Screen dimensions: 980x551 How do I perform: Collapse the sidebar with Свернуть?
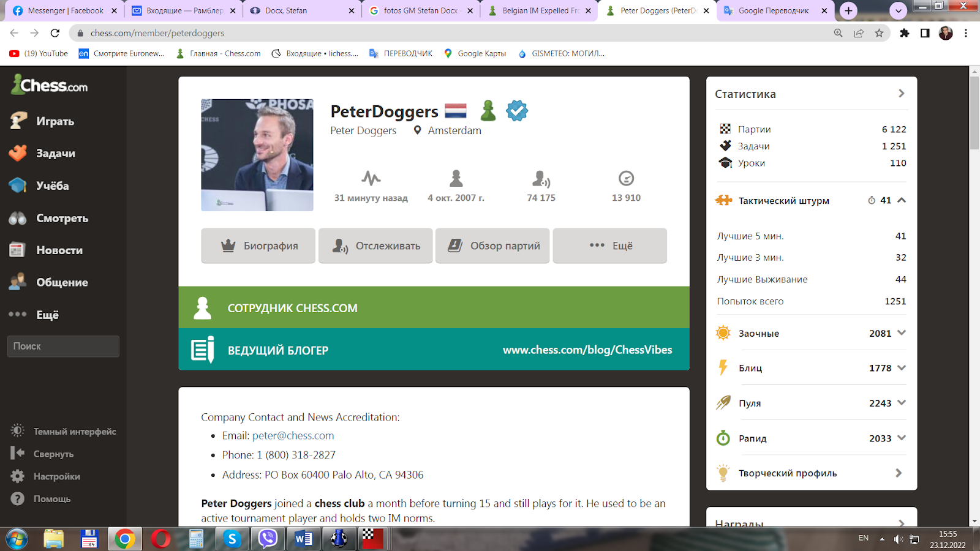42,454
